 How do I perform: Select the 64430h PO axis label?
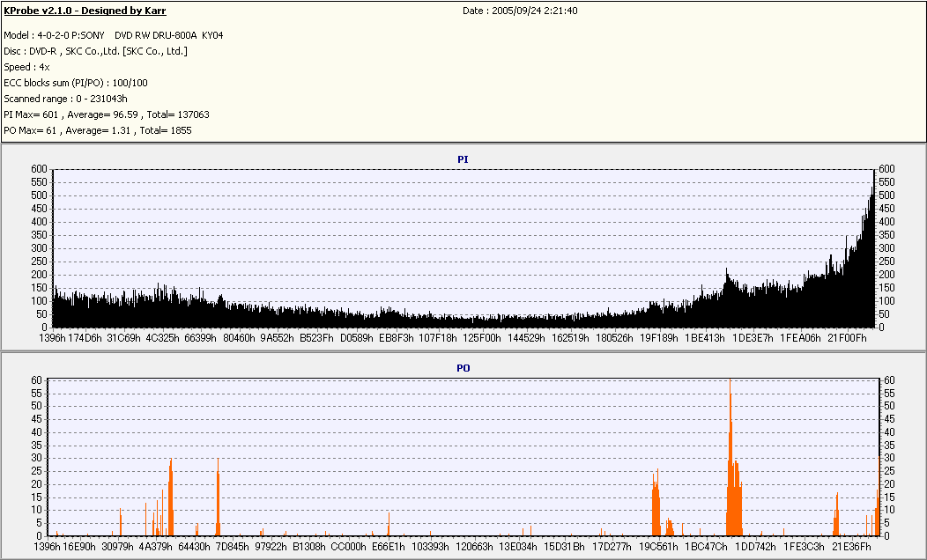coord(194,547)
